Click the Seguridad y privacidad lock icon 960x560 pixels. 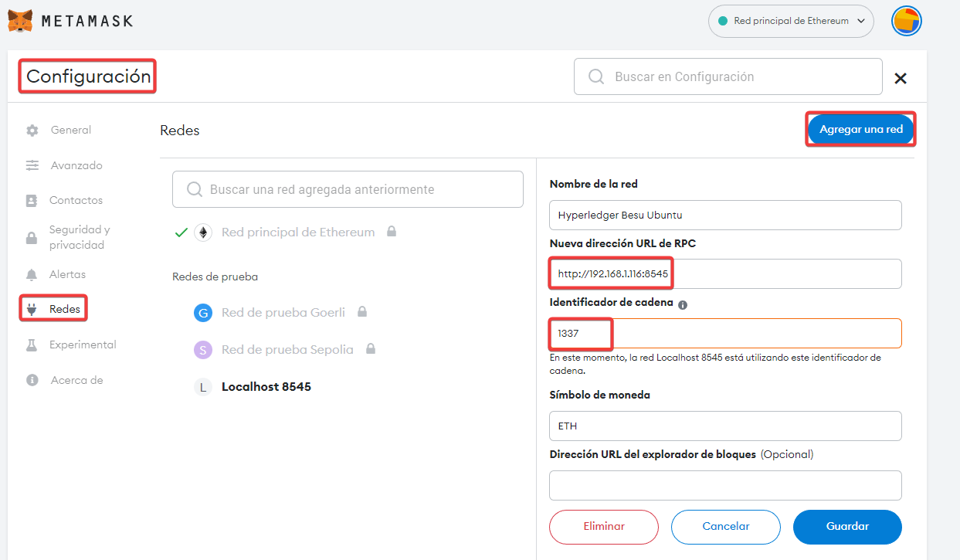coord(32,238)
